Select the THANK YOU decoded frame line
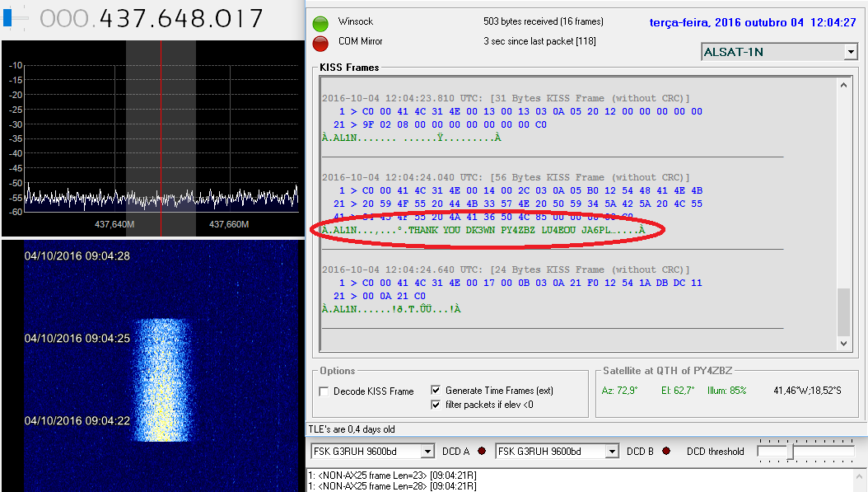The image size is (868, 492). tap(483, 230)
